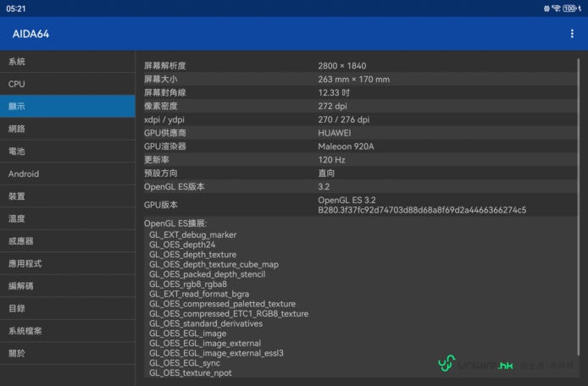
Task: Select the GL_OES_compressed_paletted_texture extension
Action: point(222,304)
